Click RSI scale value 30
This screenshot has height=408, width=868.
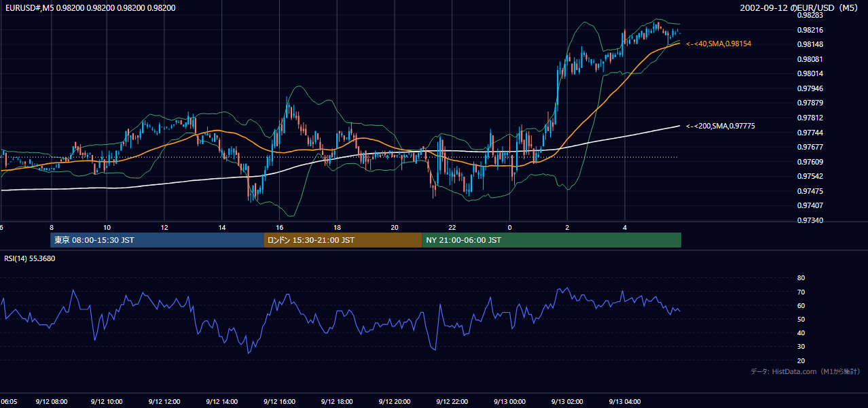pos(801,347)
